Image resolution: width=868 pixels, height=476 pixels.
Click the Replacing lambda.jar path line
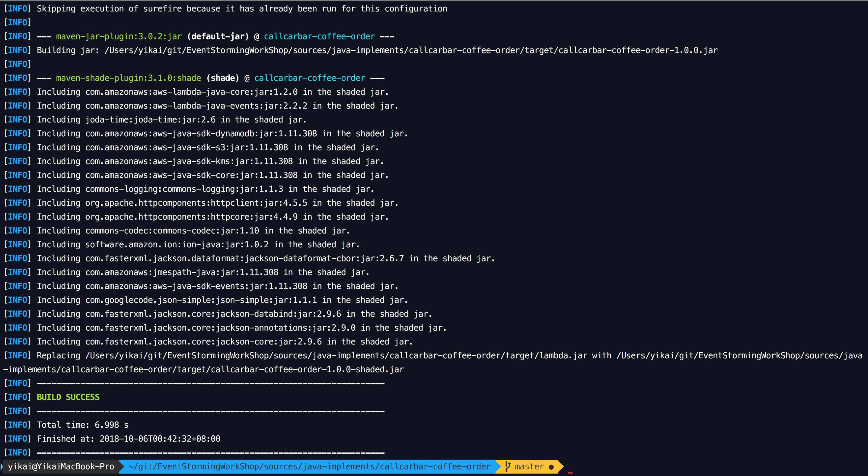coord(337,355)
